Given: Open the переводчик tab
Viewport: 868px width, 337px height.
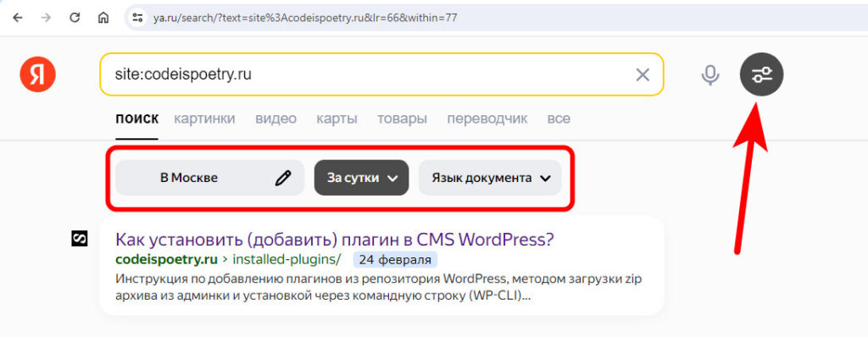Looking at the screenshot, I should pyautogui.click(x=487, y=119).
